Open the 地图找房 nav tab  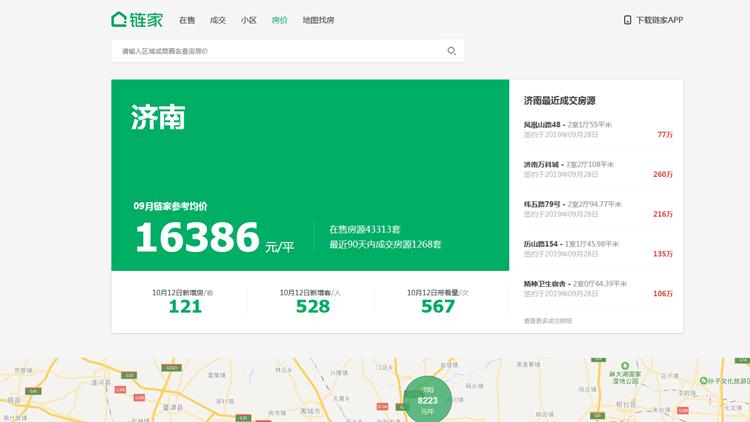tap(318, 20)
